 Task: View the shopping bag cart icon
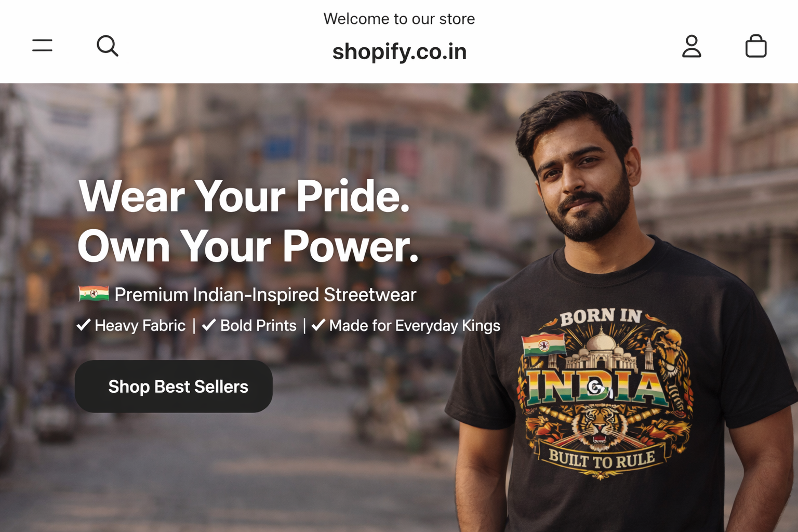coord(756,46)
